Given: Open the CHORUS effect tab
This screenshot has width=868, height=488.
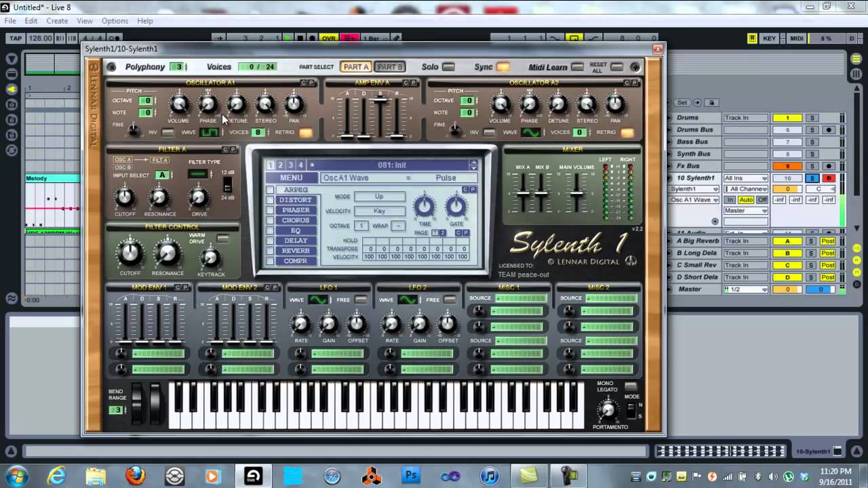Looking at the screenshot, I should (296, 220).
